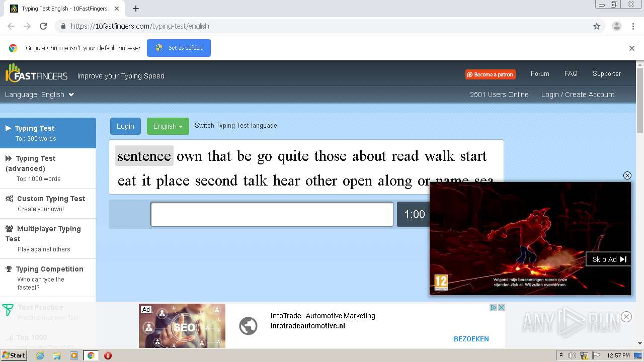This screenshot has width=644, height=362.
Task: Click the browser forward arrow
Action: pos(27,26)
